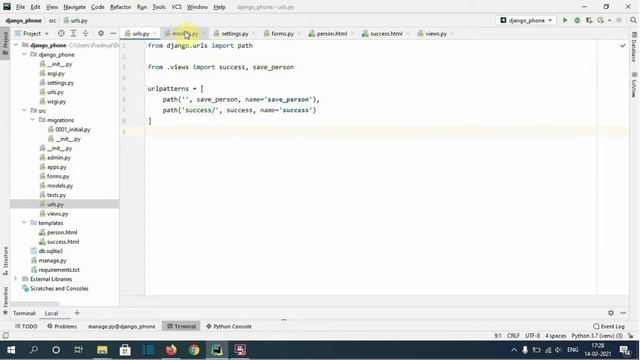The image size is (640, 360).
Task: Toggle the Structure tool window sidebar button
Action: (x=5, y=260)
